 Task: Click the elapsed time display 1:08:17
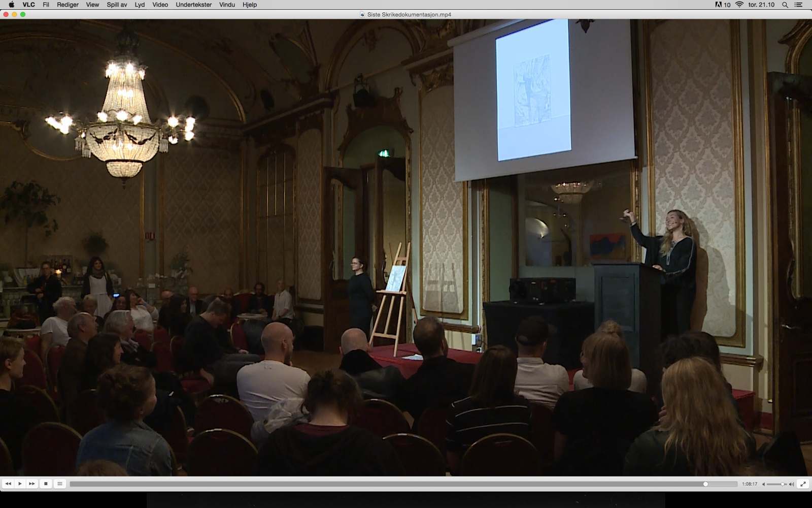click(x=749, y=484)
